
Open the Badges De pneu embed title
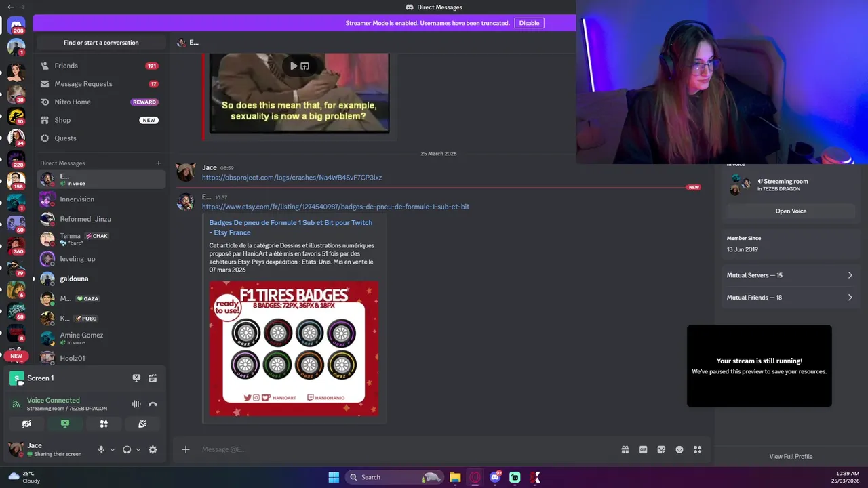291,228
